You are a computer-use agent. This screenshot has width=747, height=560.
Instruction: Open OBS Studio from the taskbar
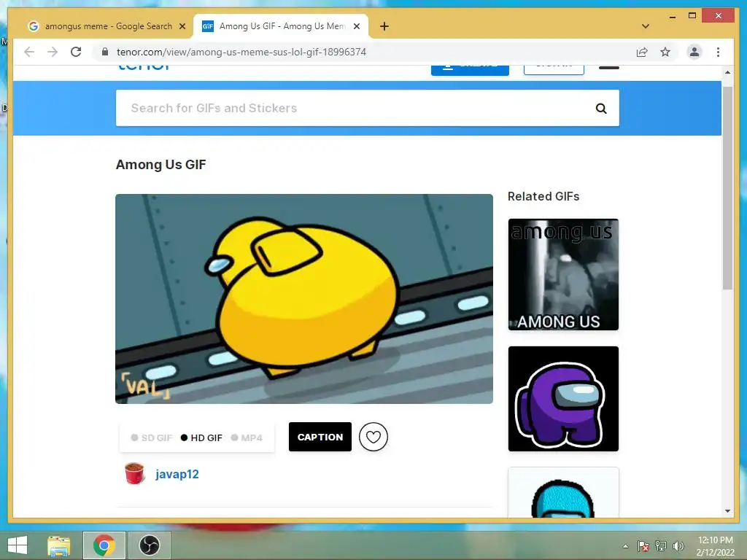pyautogui.click(x=149, y=545)
